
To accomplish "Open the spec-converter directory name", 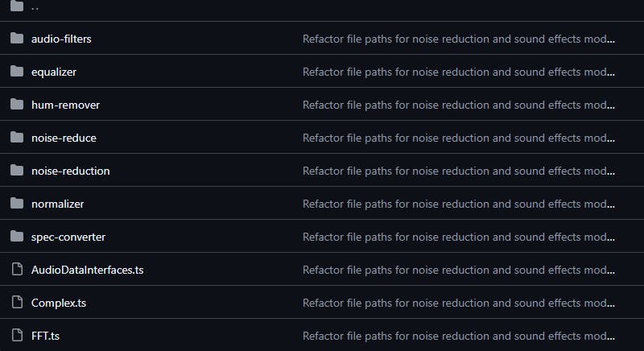I will [68, 237].
